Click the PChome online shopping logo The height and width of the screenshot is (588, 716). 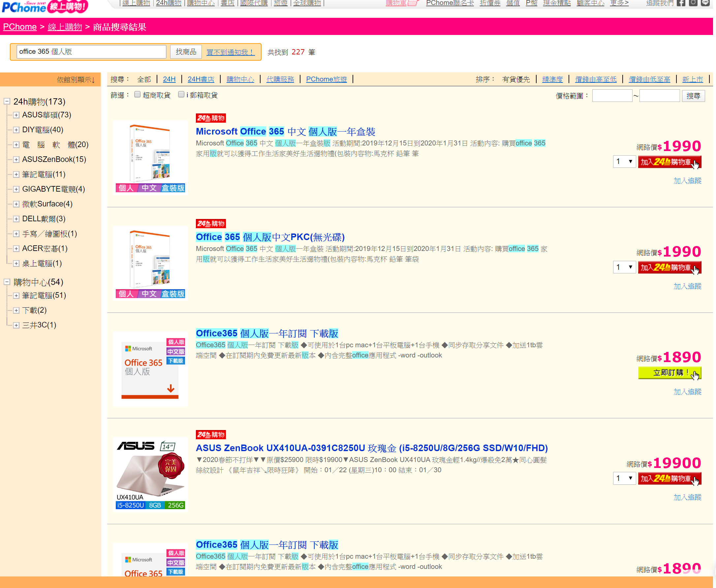[x=45, y=7]
